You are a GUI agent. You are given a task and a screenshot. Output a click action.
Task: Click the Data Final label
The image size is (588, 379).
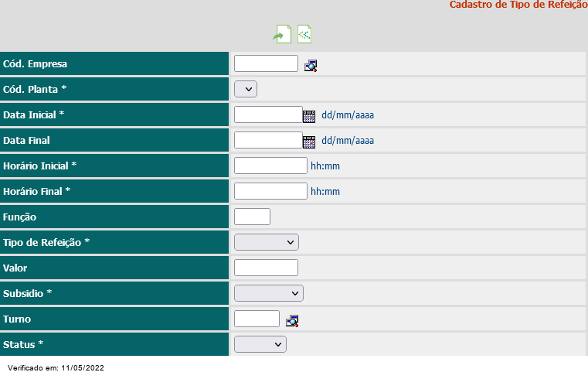tap(26, 140)
